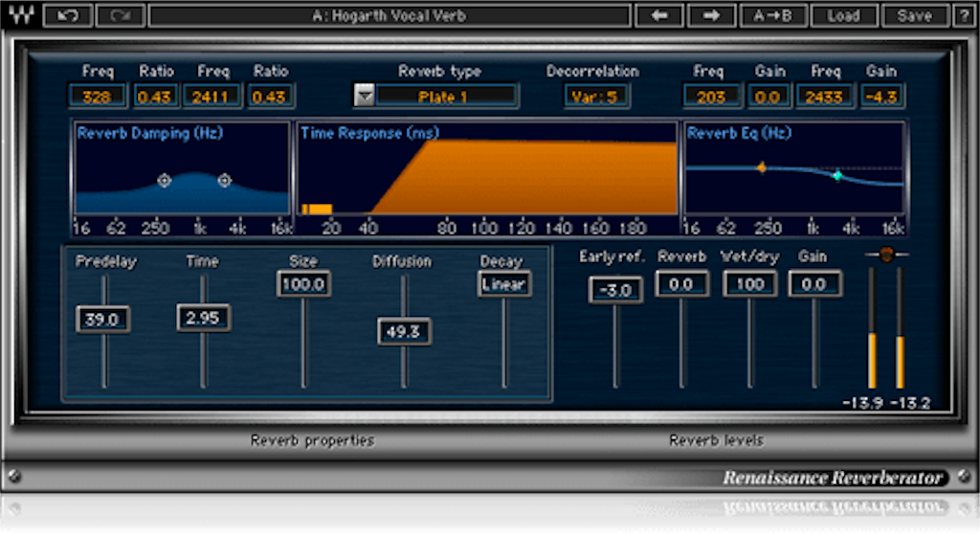Grab the right damping graph marker
Viewport: 980px width, 534px height.
coord(224,180)
